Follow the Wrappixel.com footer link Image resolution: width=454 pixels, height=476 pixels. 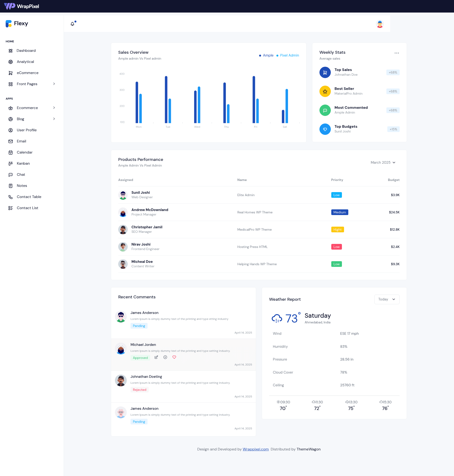(x=256, y=449)
